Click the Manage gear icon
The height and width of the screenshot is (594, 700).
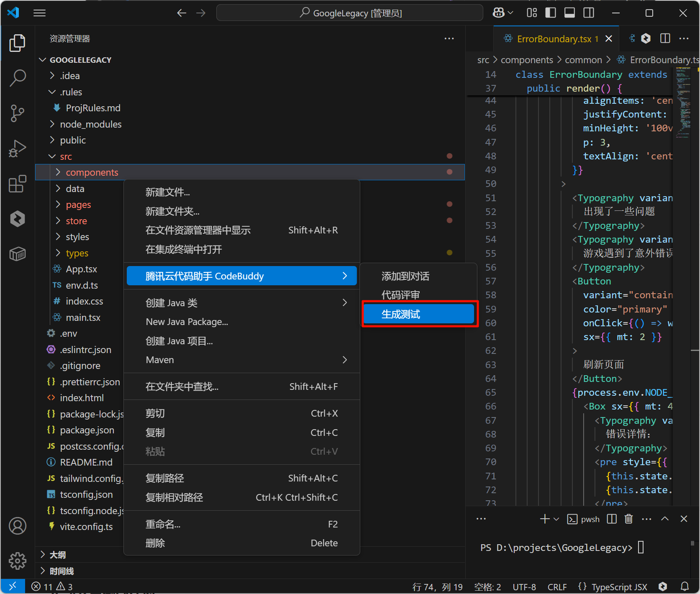coord(18,561)
